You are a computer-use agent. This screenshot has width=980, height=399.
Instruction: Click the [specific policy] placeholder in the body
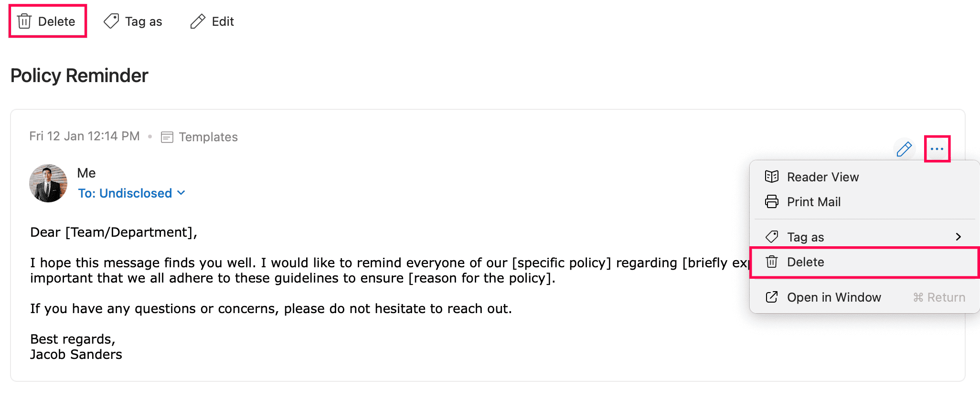coord(561,263)
